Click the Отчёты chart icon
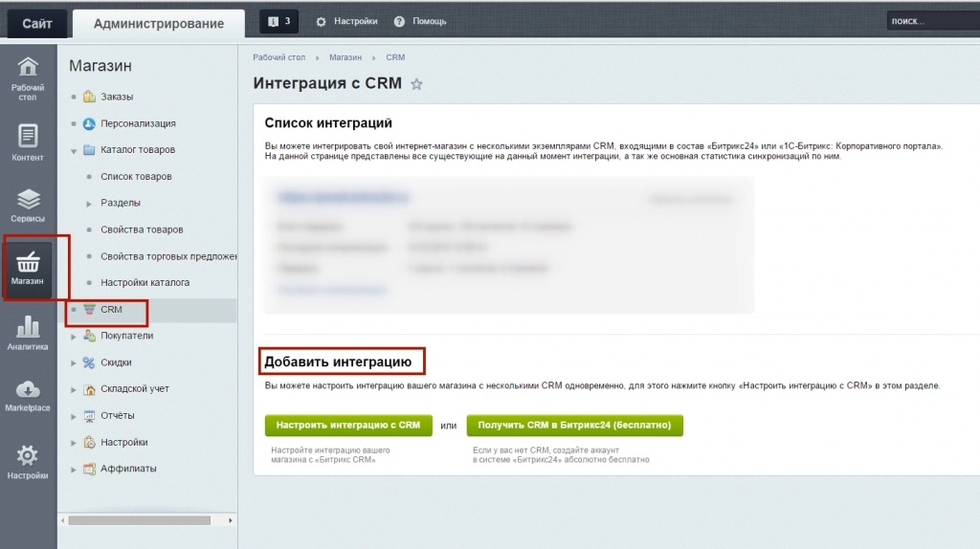 tap(89, 415)
